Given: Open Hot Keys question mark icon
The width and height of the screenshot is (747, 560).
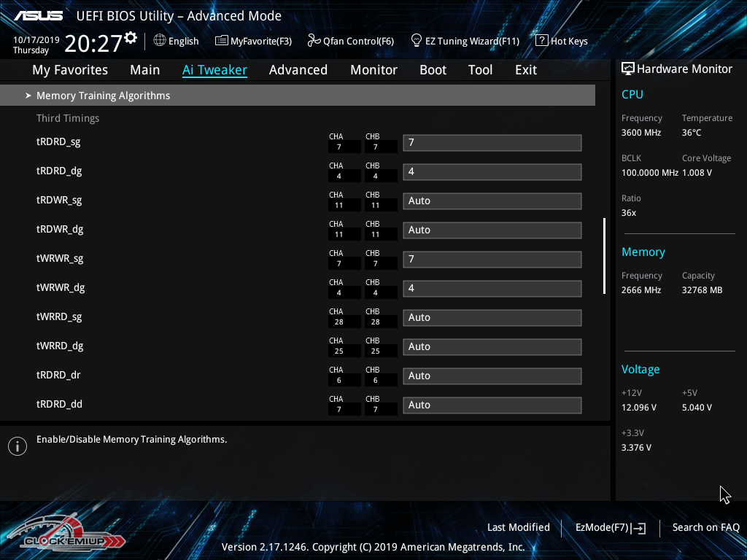Looking at the screenshot, I should pos(541,41).
